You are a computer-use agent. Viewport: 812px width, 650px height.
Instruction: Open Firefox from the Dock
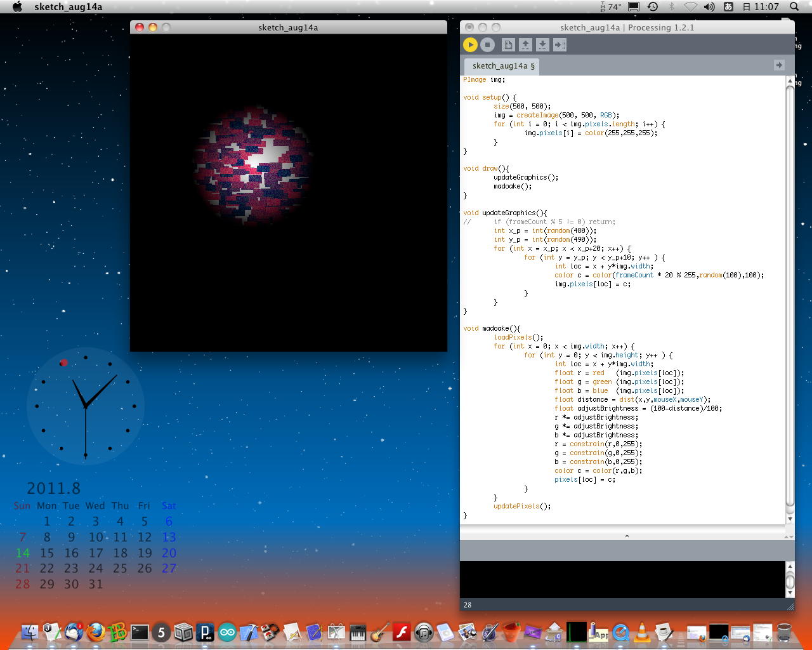pos(96,632)
